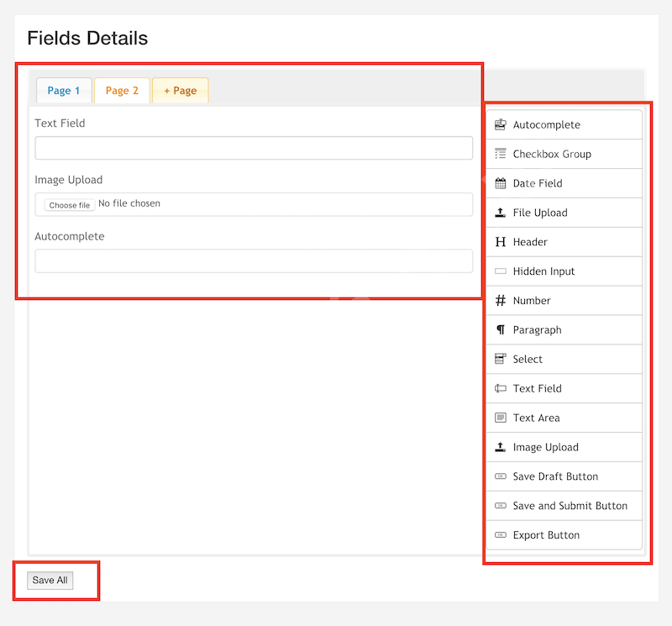Click the Header H icon
The height and width of the screenshot is (626, 672).
coord(500,242)
